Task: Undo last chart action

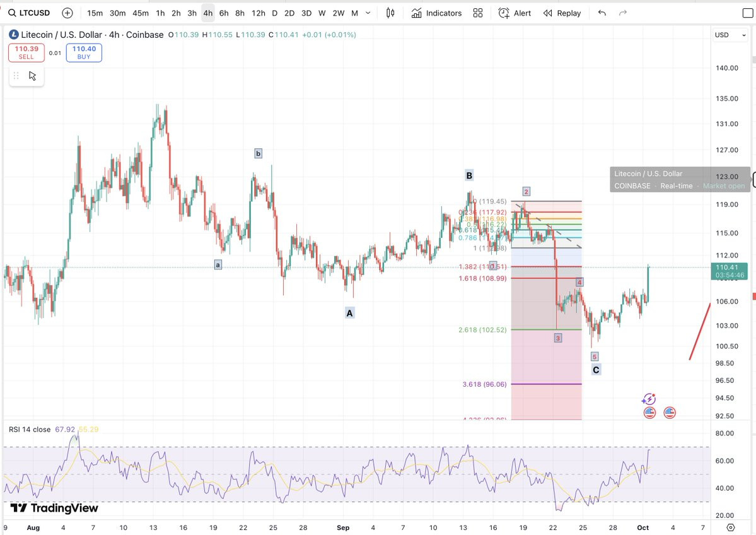Action: (602, 13)
